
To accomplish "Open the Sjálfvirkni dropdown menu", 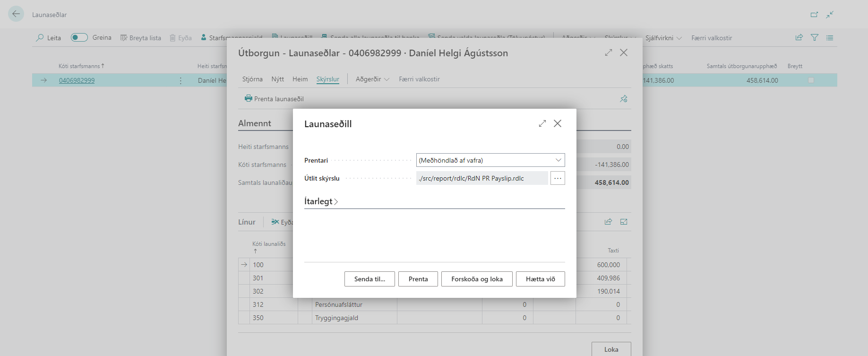I will (663, 38).
